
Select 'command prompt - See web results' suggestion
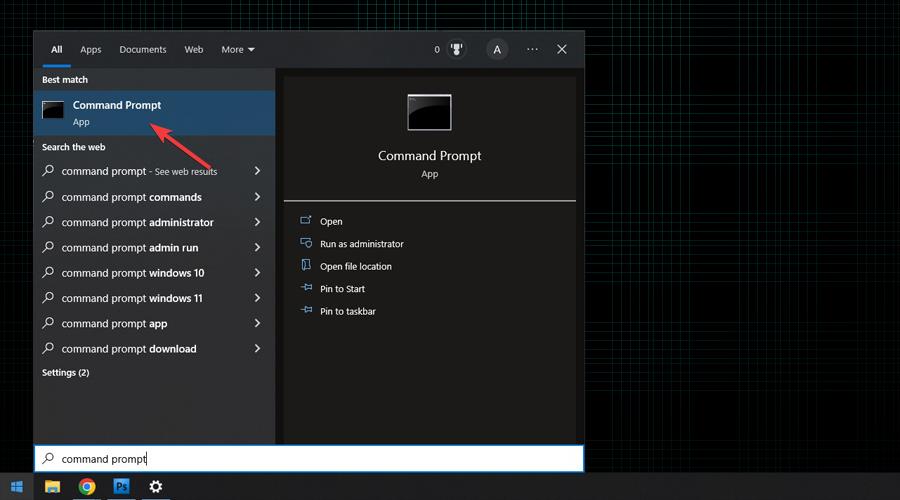139,171
